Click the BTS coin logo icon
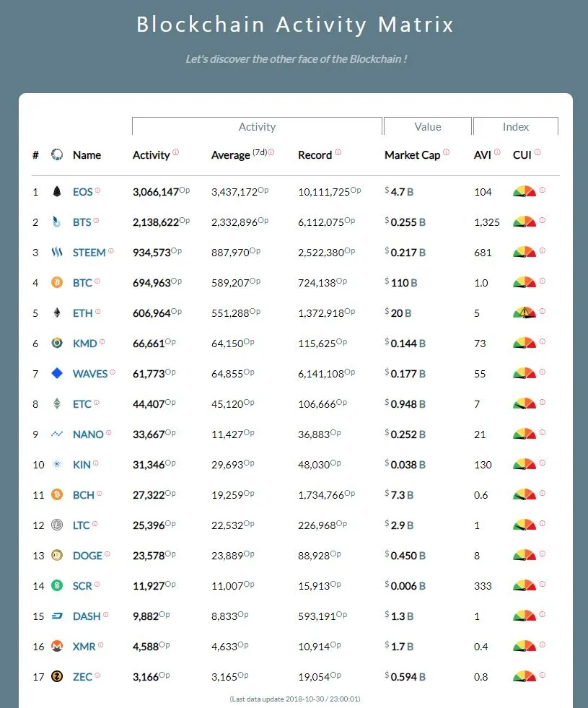Image resolution: width=588 pixels, height=708 pixels. 57,222
